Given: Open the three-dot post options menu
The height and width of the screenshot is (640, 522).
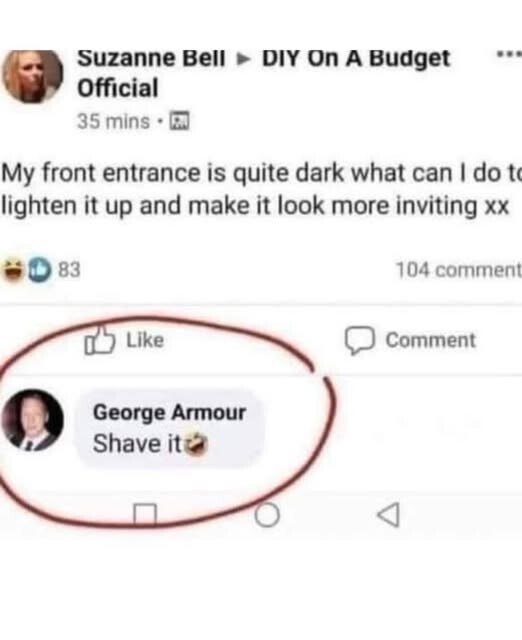Looking at the screenshot, I should tap(509, 53).
